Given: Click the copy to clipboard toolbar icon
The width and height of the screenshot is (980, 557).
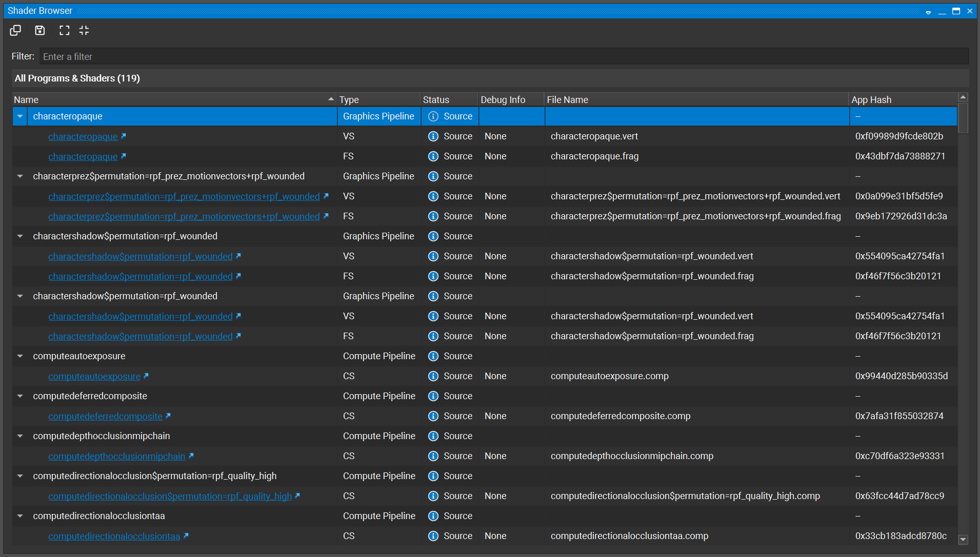Looking at the screenshot, I should (15, 30).
